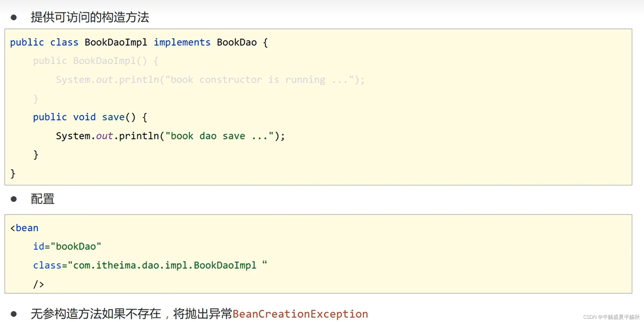Click the CSDN watermark author name
The width and height of the screenshot is (644, 322).
pos(621,317)
